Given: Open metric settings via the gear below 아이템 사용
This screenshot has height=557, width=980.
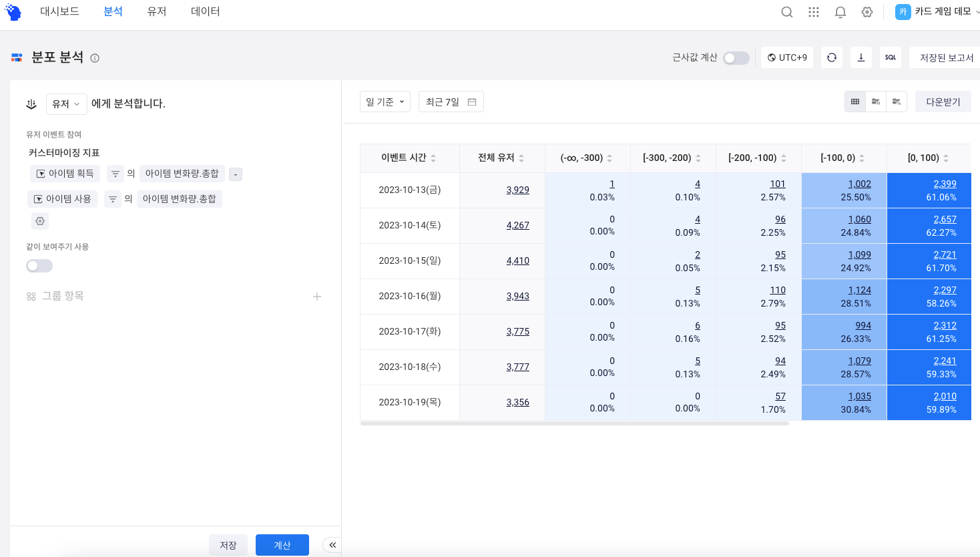Looking at the screenshot, I should tap(39, 220).
